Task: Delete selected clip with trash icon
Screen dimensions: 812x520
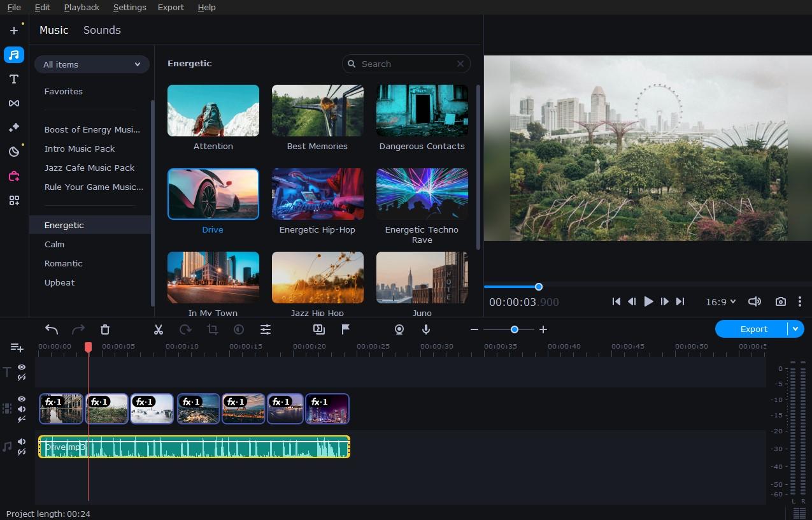Action: [x=105, y=329]
